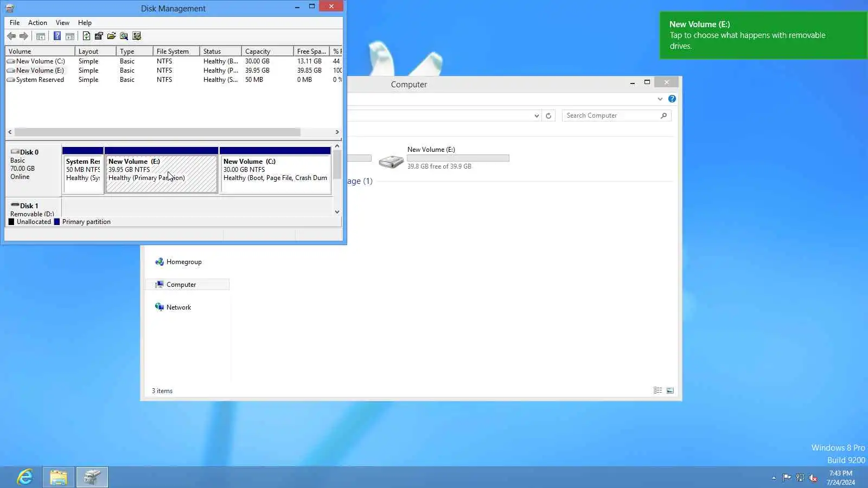Show hidden tray icons arrow
Screen dimensions: 868x488
(x=774, y=478)
